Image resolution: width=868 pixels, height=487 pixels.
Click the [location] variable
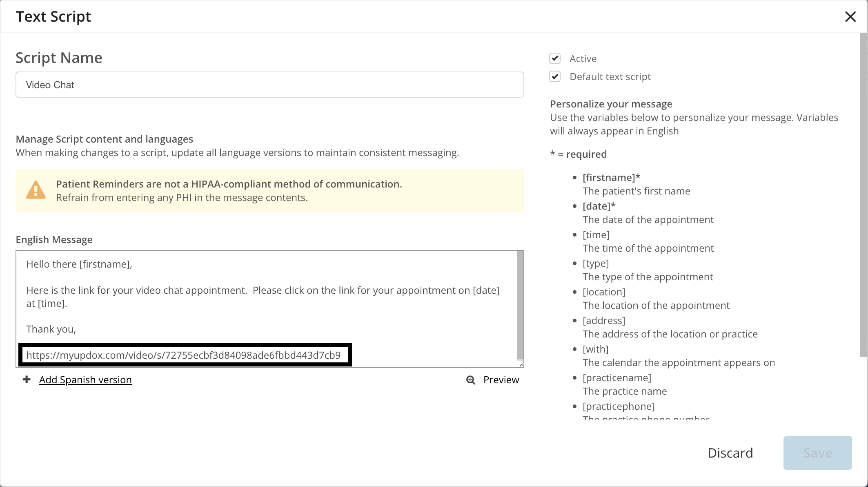[604, 292]
